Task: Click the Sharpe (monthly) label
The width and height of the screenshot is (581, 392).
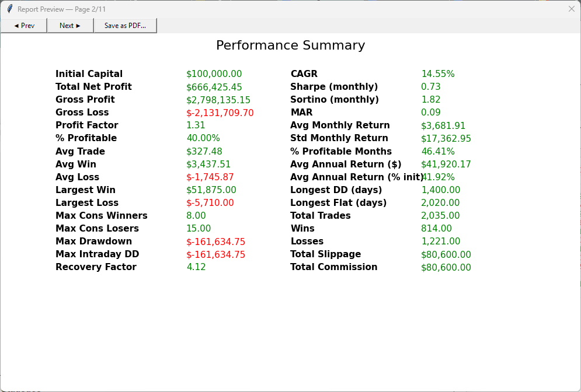Action: [x=334, y=86]
